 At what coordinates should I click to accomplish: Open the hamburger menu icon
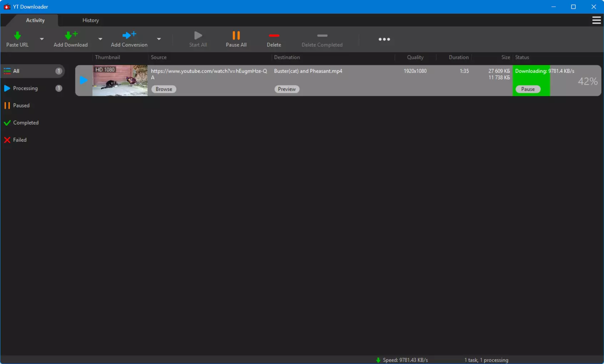596,20
